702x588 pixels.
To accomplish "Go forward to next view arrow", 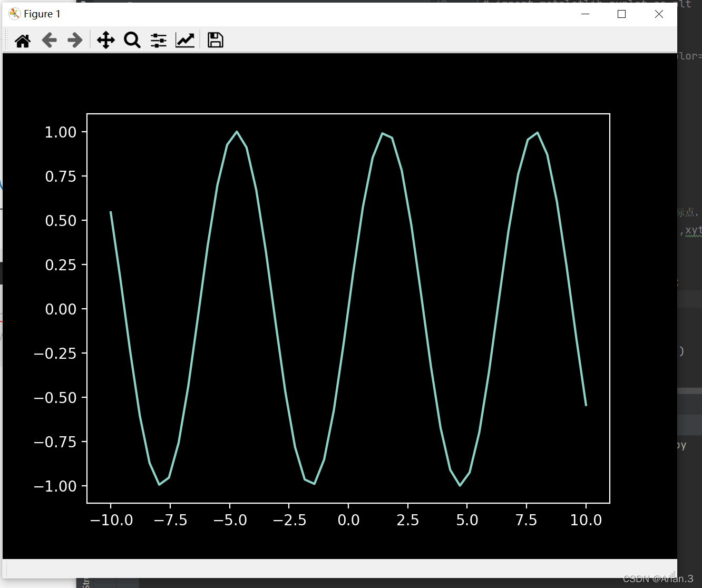I will [x=75, y=40].
